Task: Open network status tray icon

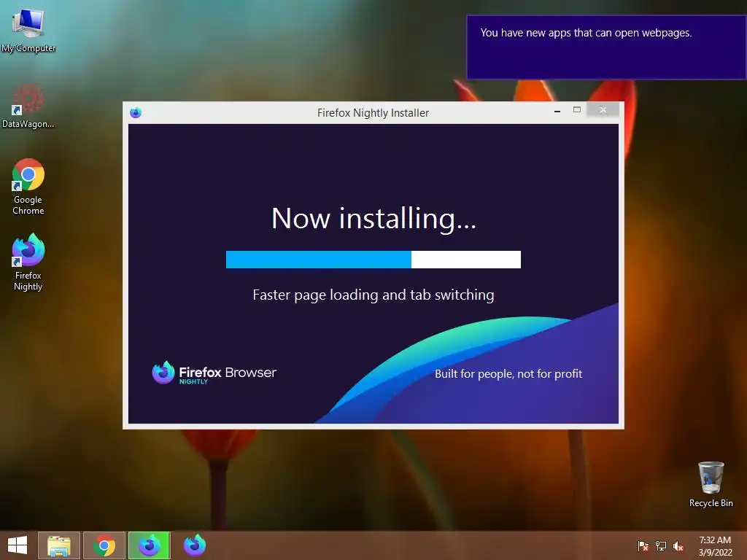Action: [661, 545]
